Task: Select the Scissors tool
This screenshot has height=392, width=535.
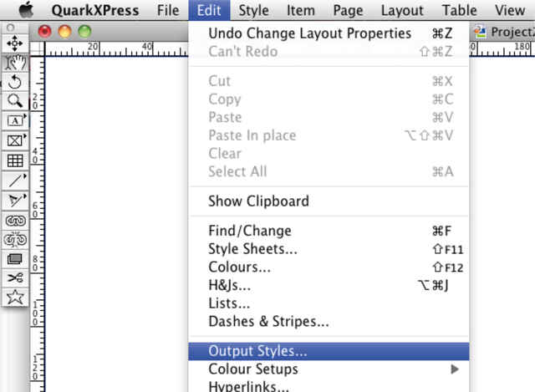Action: click(x=15, y=278)
